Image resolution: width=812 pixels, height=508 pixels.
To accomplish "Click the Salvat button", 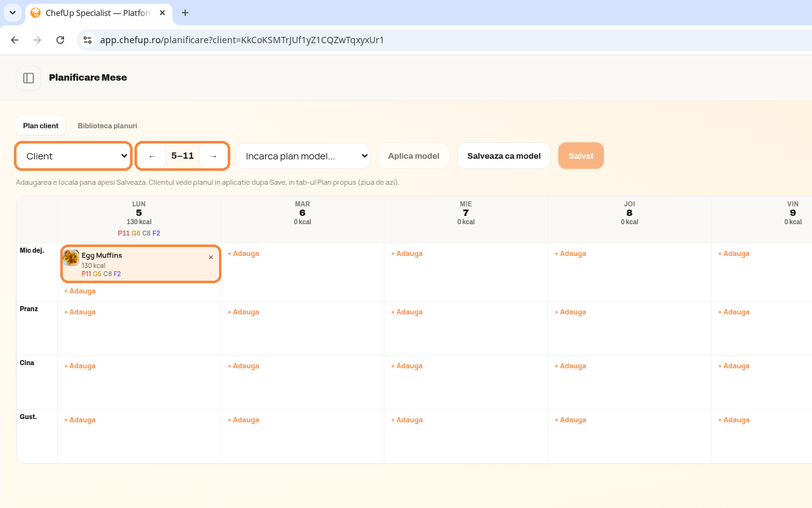I will [581, 156].
